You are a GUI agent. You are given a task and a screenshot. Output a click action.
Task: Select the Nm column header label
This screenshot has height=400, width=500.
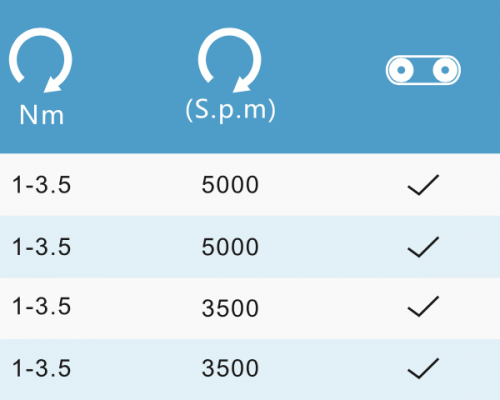41,115
